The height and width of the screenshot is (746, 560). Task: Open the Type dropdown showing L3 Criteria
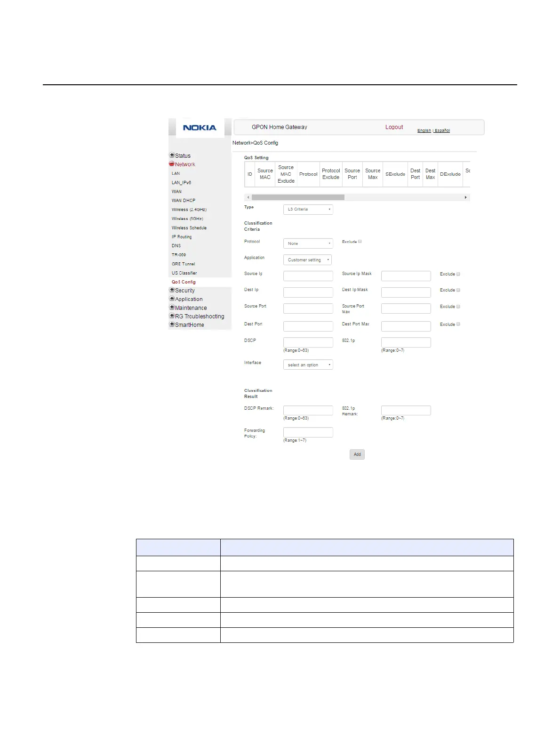(x=308, y=209)
